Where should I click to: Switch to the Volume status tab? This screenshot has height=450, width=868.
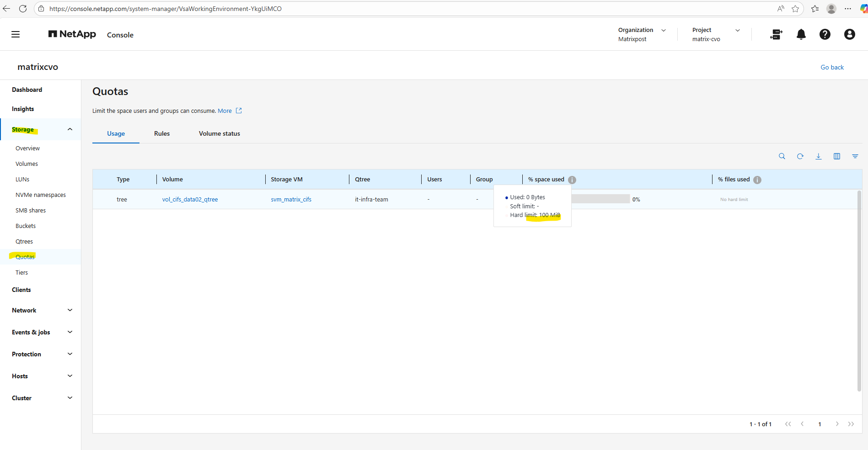(220, 133)
